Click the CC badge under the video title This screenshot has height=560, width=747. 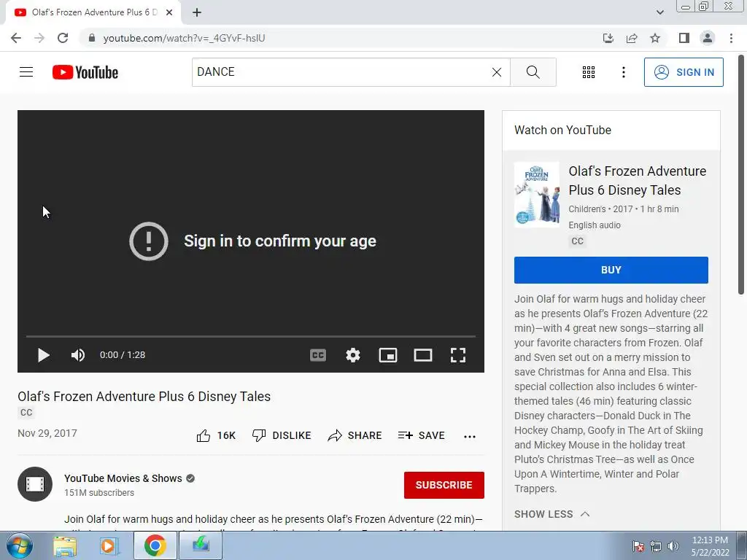click(x=26, y=413)
